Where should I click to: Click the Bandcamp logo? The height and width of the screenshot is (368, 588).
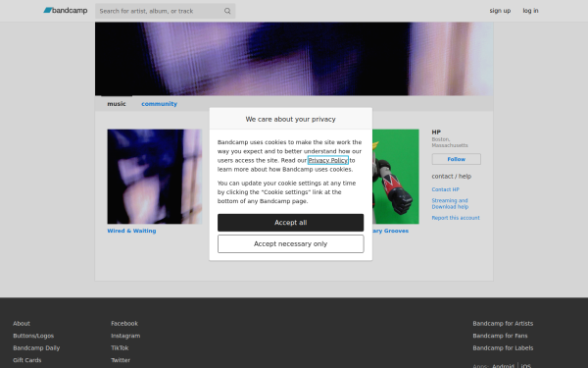(66, 11)
